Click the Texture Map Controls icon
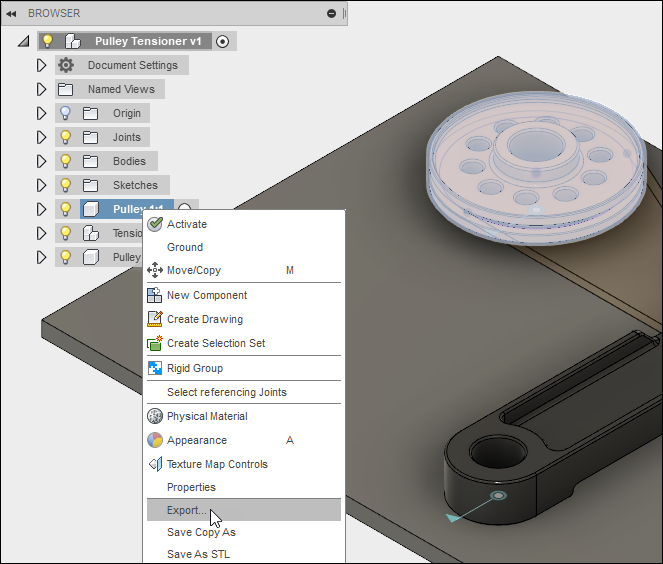663x564 pixels. coord(155,464)
